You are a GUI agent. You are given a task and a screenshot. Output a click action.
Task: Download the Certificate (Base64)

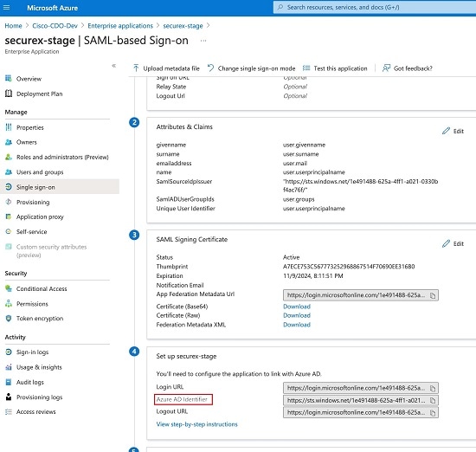click(297, 307)
